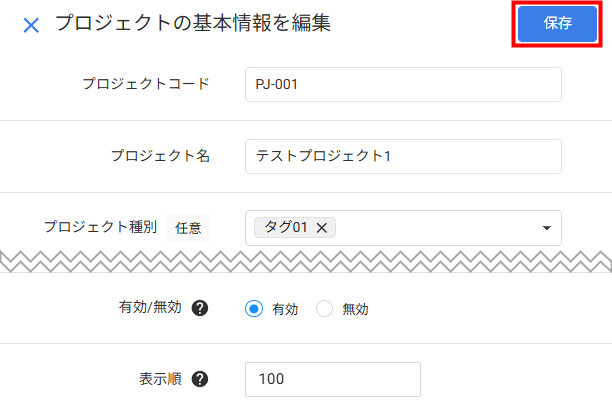Screen dimensions: 612x415
Task: Click the プロジェクトコード field label
Action: tap(146, 84)
